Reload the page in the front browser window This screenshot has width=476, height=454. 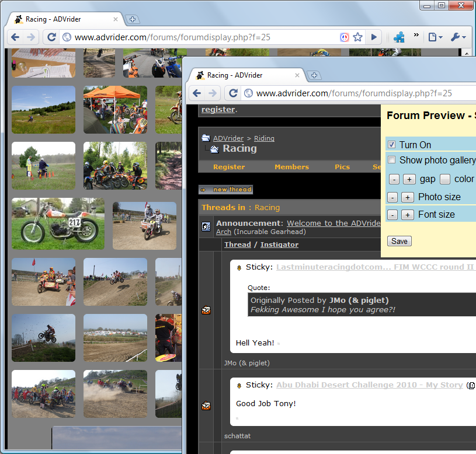(233, 93)
